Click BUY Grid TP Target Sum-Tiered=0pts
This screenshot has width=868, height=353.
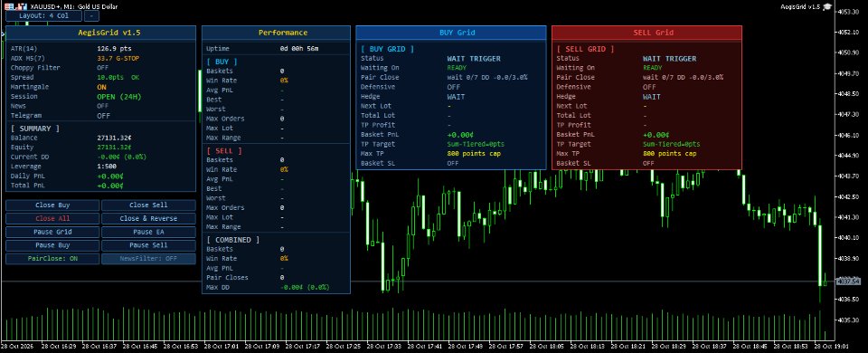click(x=476, y=144)
